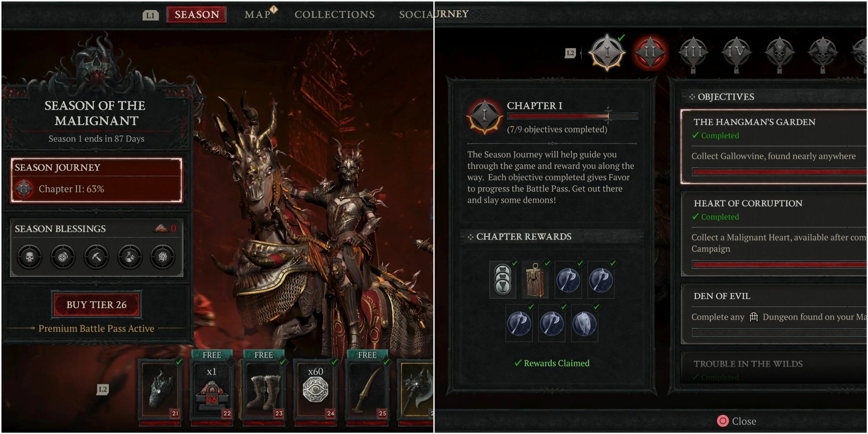Open the COLLECTIONS tab
This screenshot has height=434, width=868.
[334, 14]
